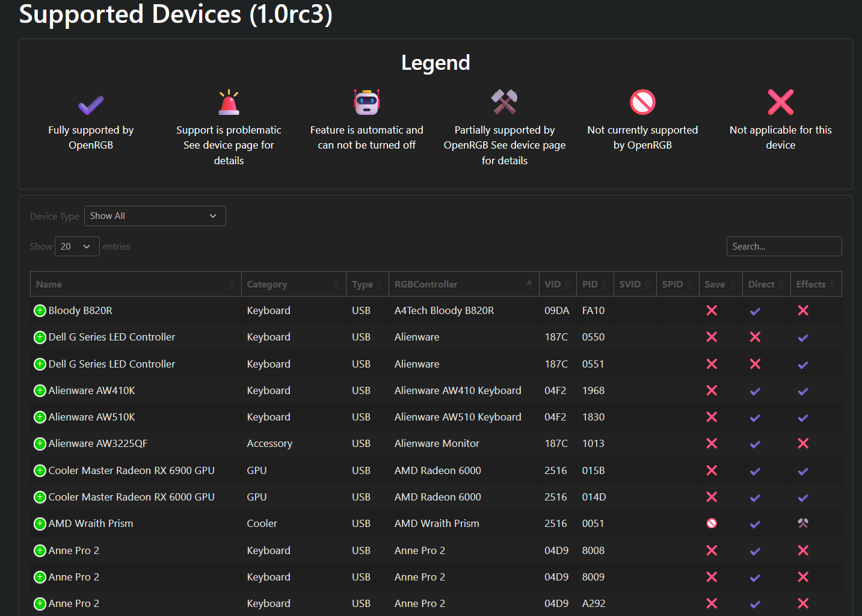Screen dimensions: 862x616
Task: Sort the table by the PID column
Action: pos(595,284)
